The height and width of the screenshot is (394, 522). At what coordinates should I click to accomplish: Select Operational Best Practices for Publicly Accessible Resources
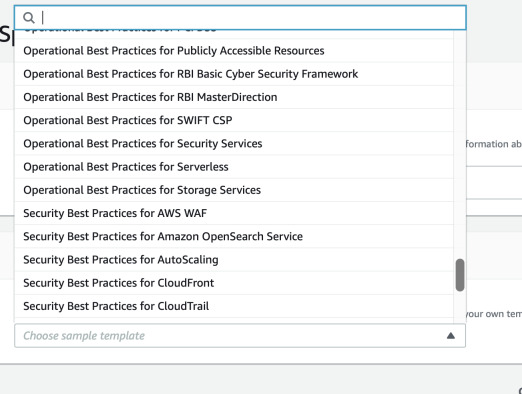(x=234, y=51)
